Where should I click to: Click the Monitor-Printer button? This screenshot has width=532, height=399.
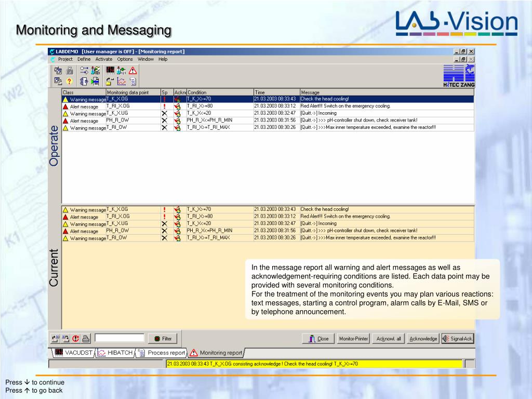tap(353, 339)
